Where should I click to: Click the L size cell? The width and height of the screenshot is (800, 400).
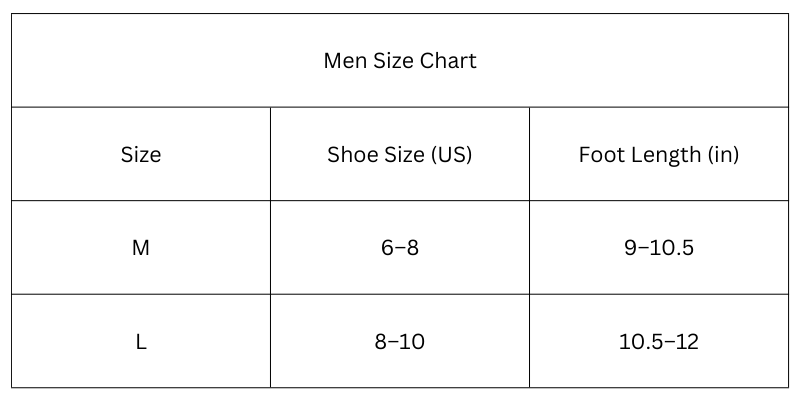(141, 341)
